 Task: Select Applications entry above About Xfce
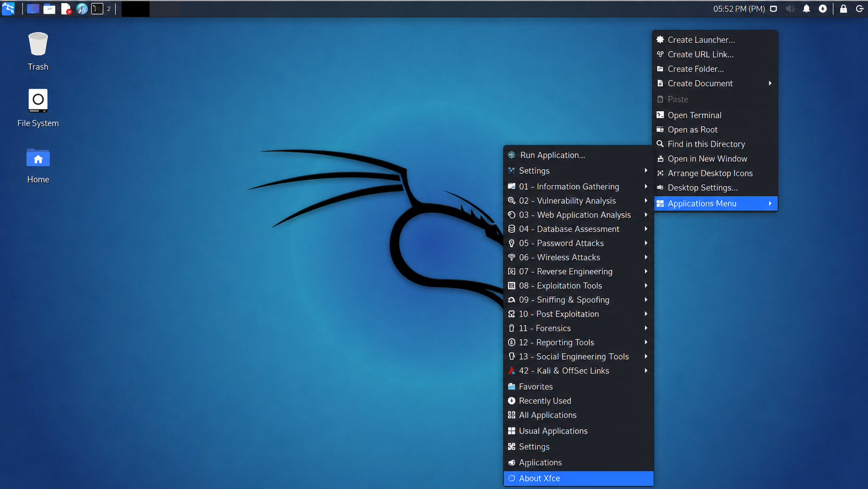pyautogui.click(x=578, y=462)
